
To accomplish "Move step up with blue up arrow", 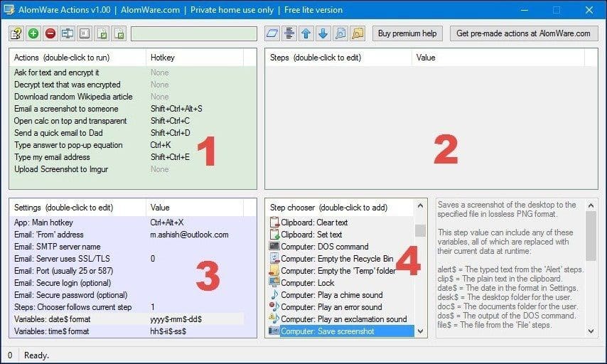I will point(306,33).
